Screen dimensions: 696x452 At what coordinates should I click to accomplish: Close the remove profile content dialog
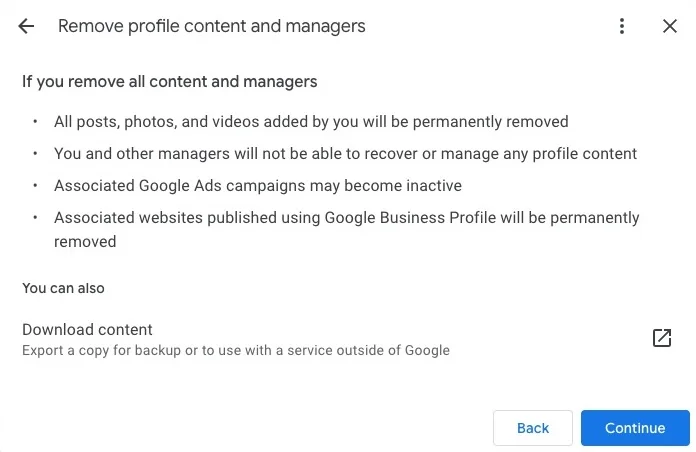point(670,26)
